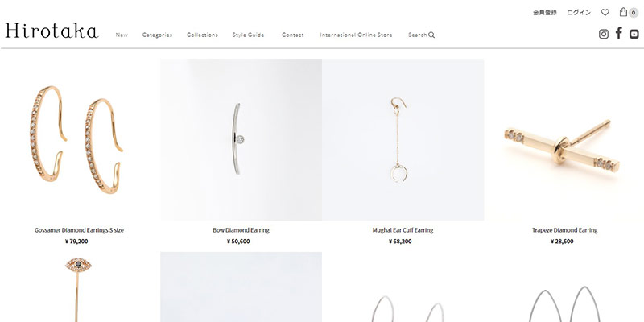Viewport: 644px width, 322px height.
Task: View the Bow Diamond Earring image
Action: click(x=241, y=139)
